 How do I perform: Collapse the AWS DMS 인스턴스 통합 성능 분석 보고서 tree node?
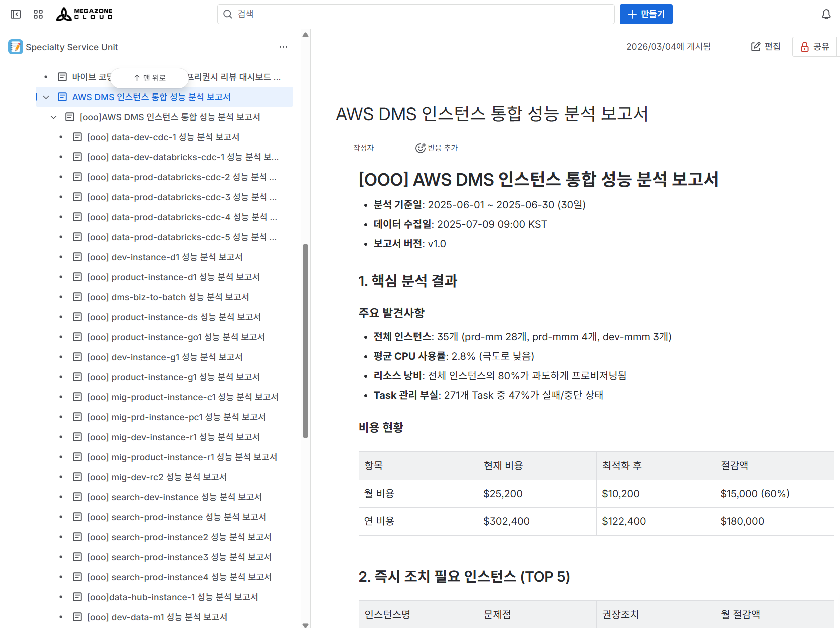point(46,97)
